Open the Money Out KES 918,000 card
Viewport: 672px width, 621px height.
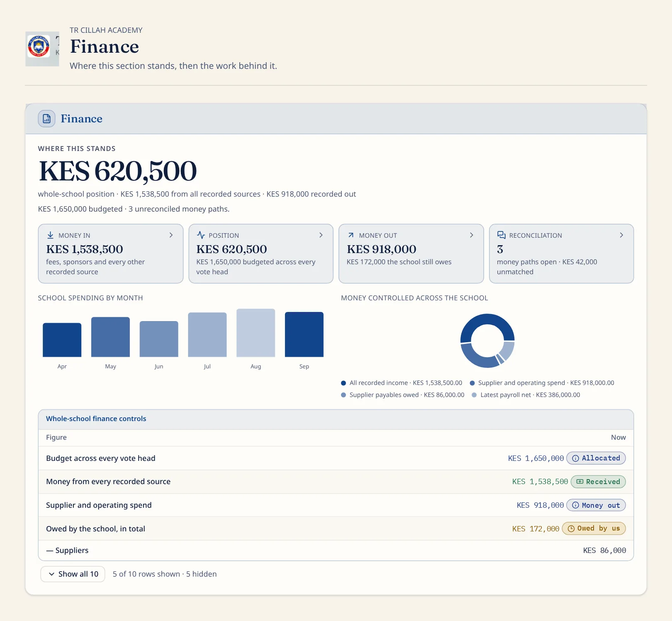[411, 253]
